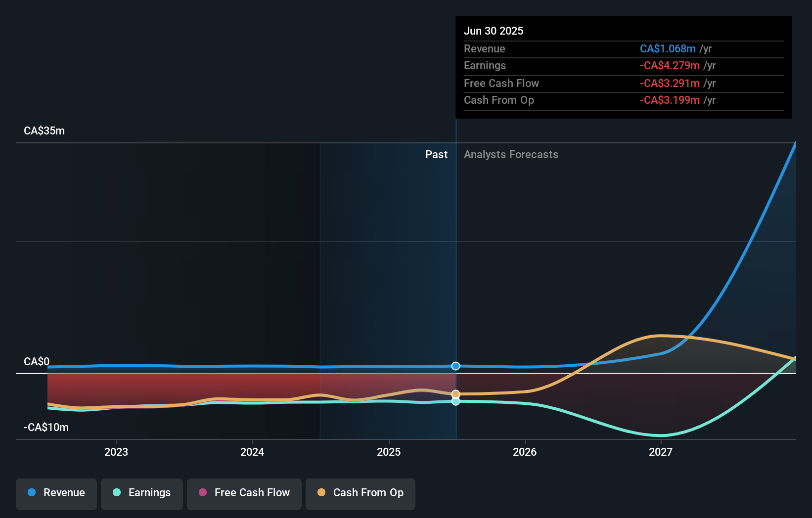
Task: Click the 2024 x-axis label
Action: (252, 452)
